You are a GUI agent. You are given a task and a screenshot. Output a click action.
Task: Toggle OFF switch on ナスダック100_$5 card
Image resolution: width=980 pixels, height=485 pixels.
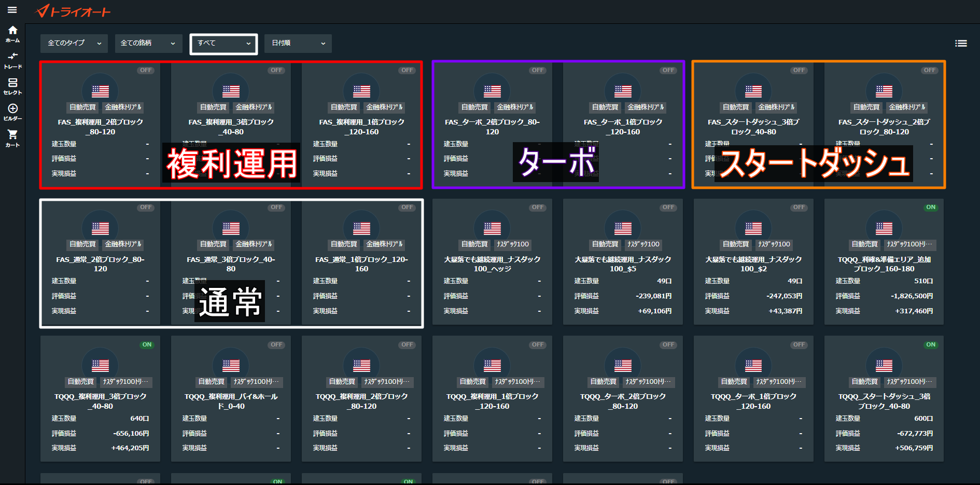(669, 207)
